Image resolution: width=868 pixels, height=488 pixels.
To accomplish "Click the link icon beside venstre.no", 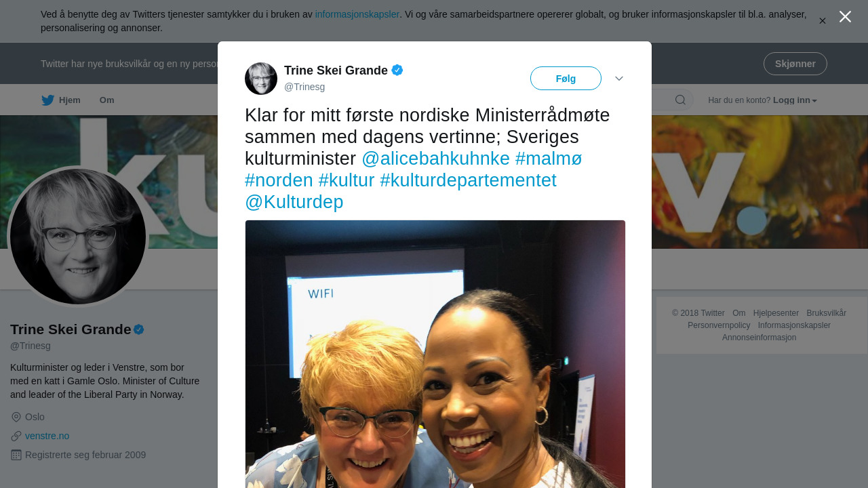I will (x=16, y=436).
